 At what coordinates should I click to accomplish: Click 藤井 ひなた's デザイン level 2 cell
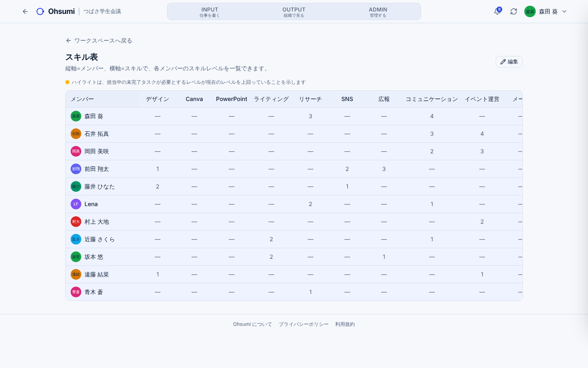pos(158,186)
